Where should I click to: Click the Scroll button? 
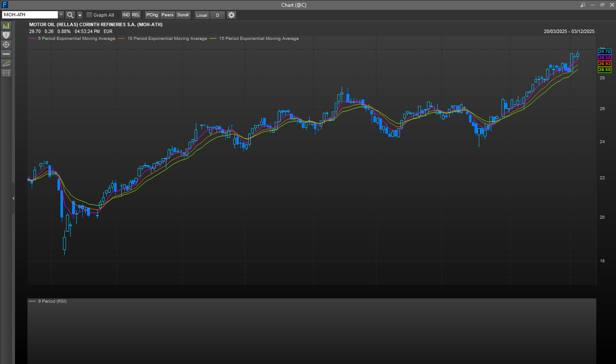(183, 15)
